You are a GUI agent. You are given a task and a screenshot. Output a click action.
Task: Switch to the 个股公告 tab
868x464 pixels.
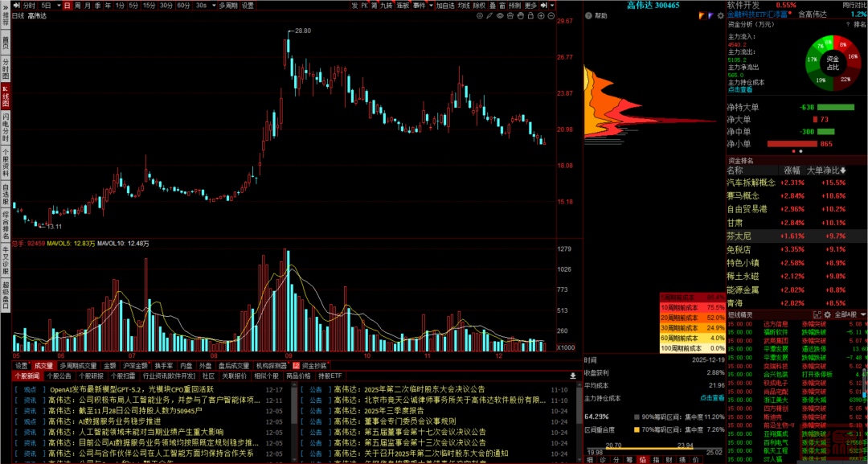coord(58,376)
